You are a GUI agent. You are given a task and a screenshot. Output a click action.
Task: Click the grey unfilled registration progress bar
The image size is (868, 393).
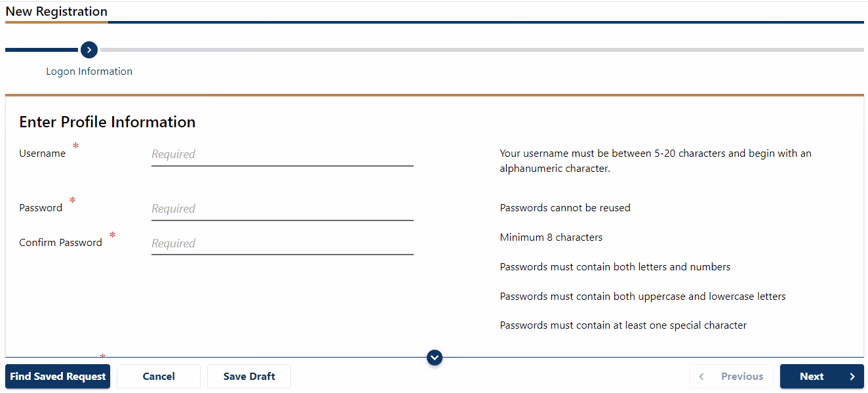coord(482,50)
